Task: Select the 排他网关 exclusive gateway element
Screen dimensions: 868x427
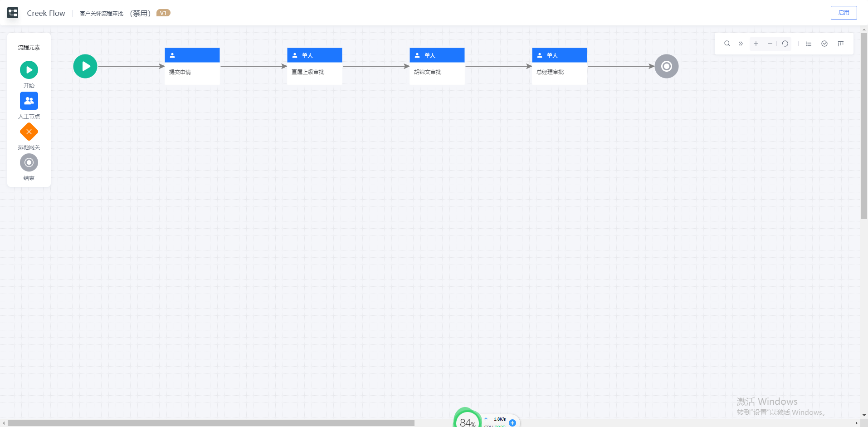Action: point(29,132)
